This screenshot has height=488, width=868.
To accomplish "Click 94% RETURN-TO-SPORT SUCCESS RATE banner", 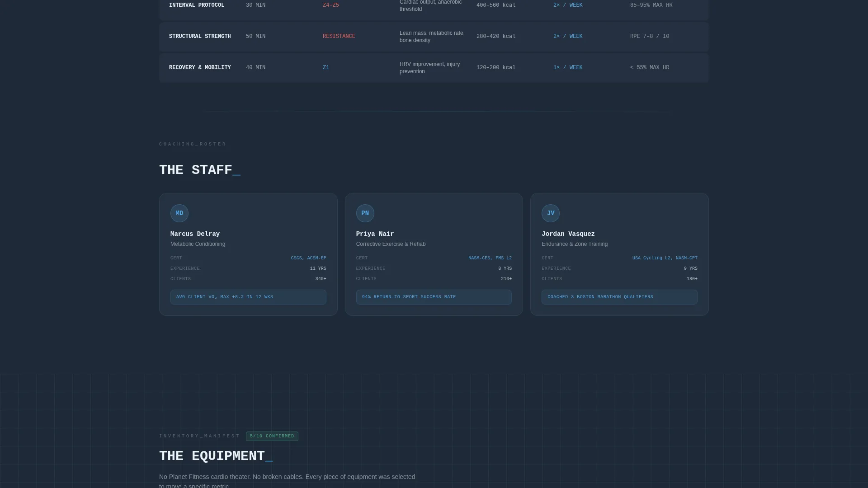I will pyautogui.click(x=434, y=297).
